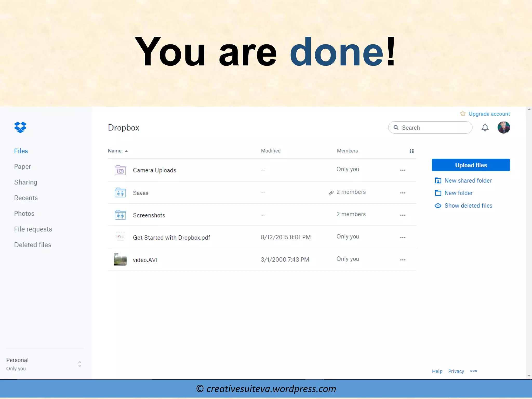Open more options for Screenshots
The image size is (532, 399).
pyautogui.click(x=403, y=215)
